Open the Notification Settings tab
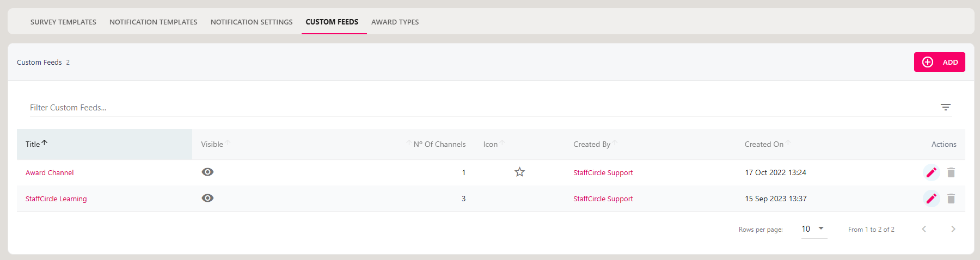 (252, 22)
